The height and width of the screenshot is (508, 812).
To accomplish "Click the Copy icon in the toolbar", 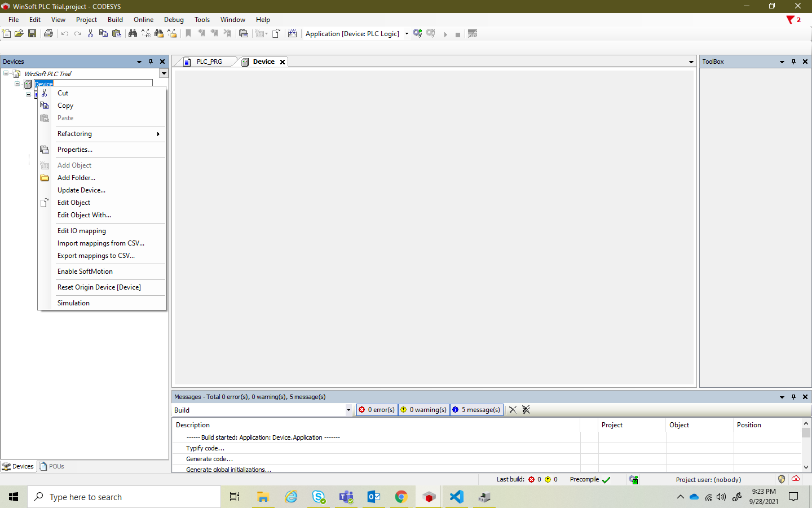I will coord(103,34).
